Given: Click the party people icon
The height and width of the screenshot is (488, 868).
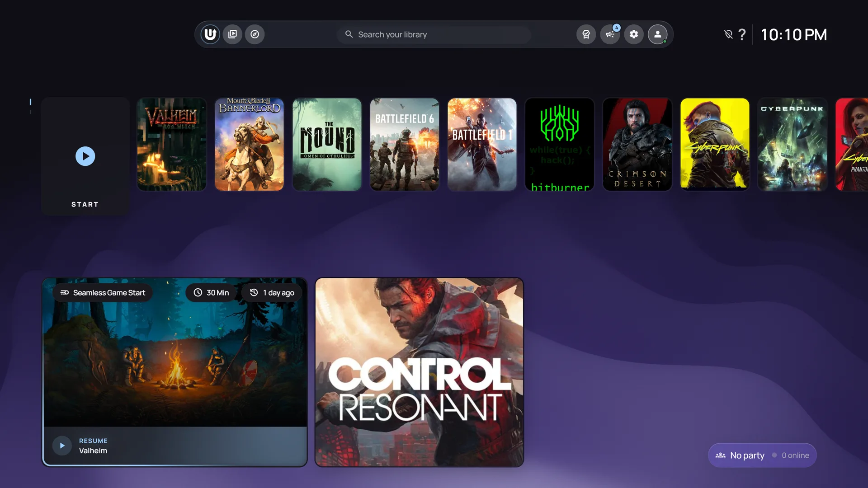Looking at the screenshot, I should [721, 455].
